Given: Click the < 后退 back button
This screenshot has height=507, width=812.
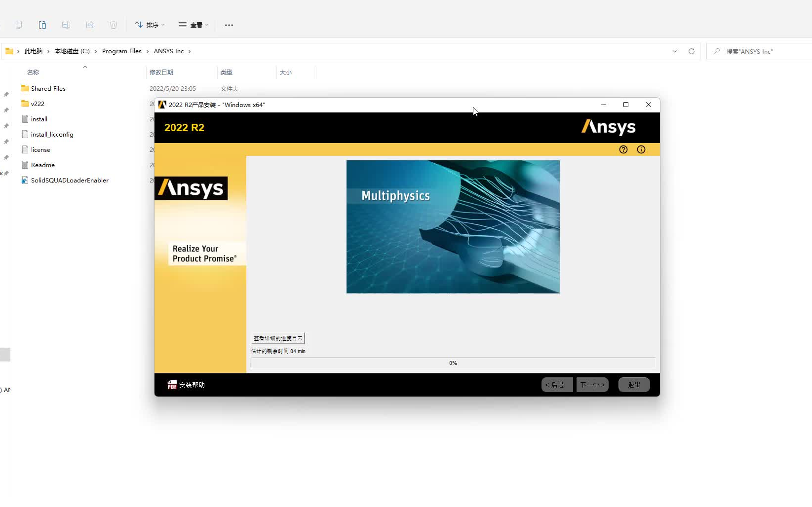Looking at the screenshot, I should (x=557, y=385).
